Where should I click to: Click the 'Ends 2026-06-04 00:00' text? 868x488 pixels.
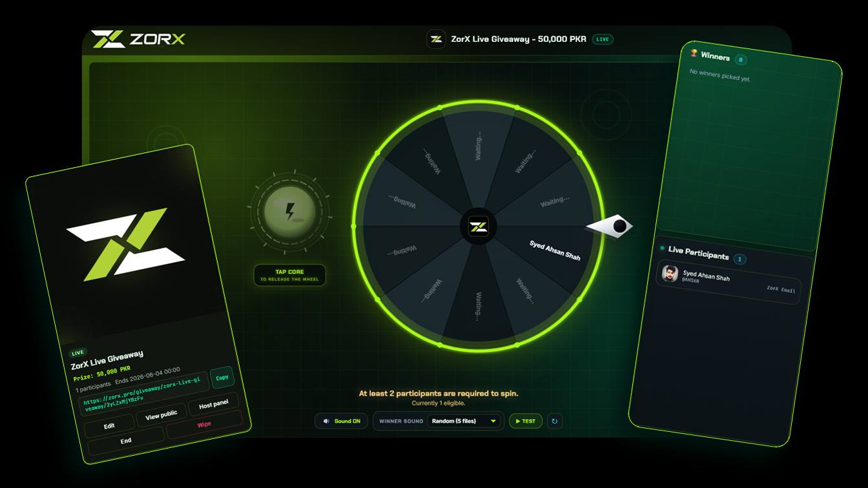[x=148, y=377]
